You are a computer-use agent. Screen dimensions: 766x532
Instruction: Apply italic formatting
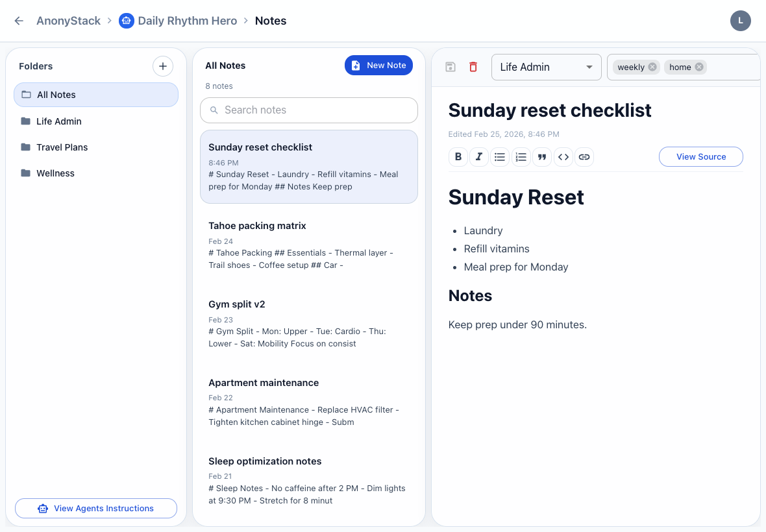pos(479,157)
